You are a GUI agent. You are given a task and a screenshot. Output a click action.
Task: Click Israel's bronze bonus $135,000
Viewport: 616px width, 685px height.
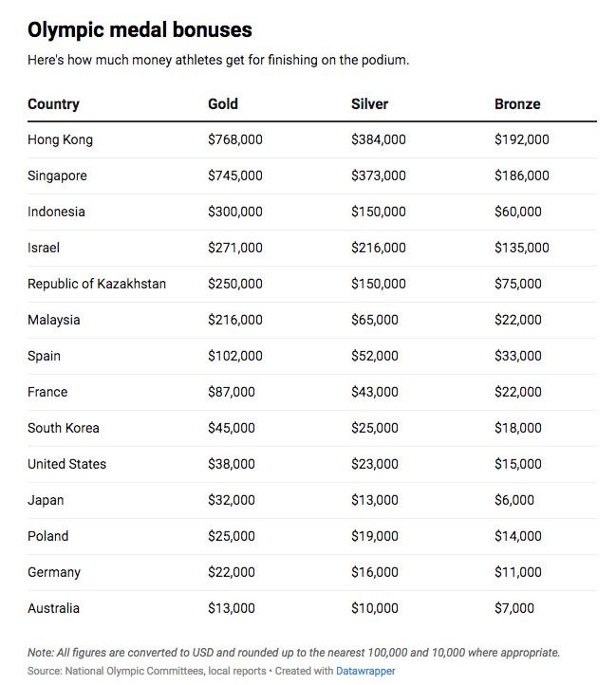point(522,248)
